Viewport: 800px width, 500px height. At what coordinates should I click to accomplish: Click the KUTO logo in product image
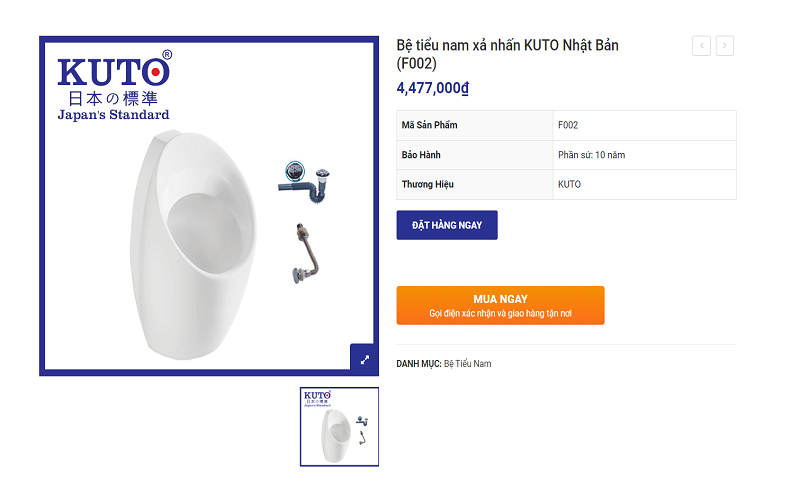pos(114,85)
